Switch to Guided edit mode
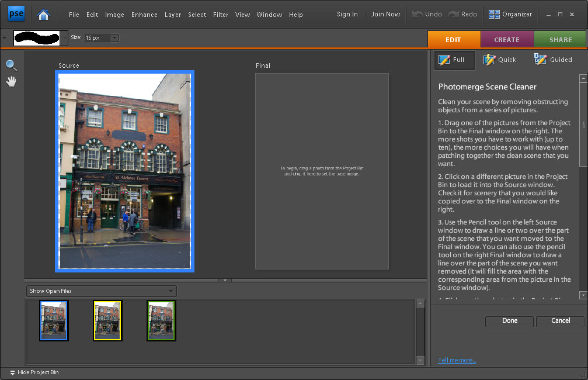 [553, 60]
